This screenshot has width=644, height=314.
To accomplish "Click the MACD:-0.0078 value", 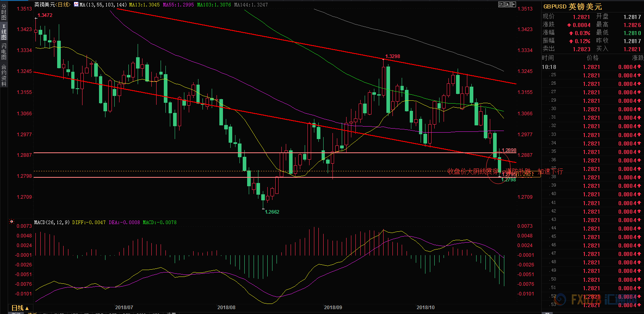I will click(159, 222).
